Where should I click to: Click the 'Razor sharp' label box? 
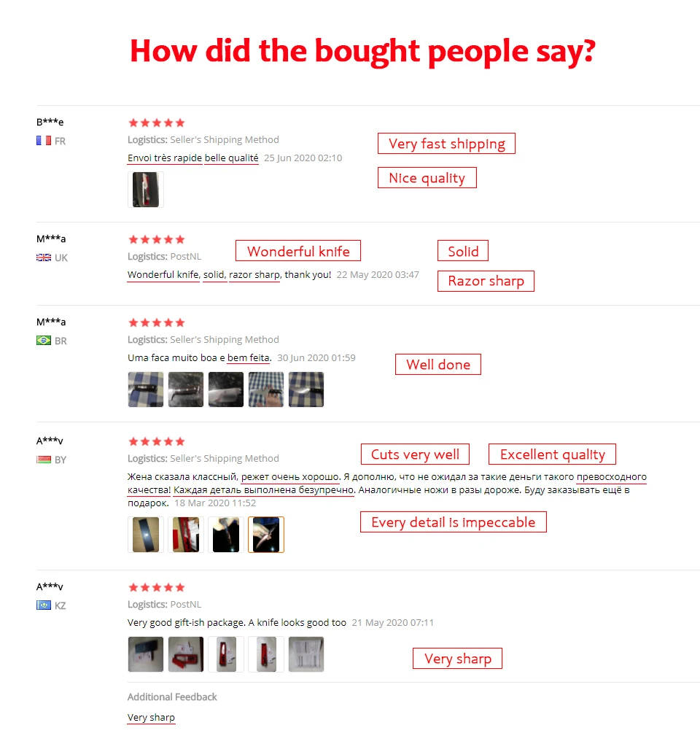486,281
